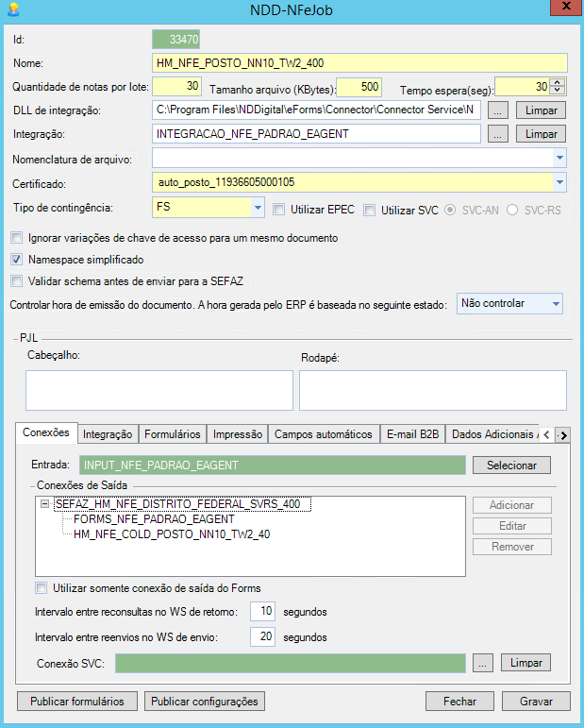Click Publicar configurações button
This screenshot has width=584, height=728.
tap(205, 701)
